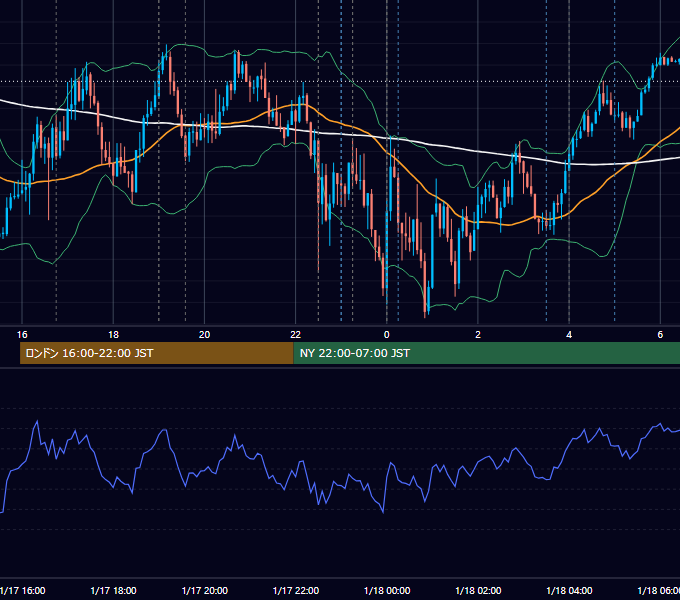This screenshot has width=680, height=600.
Task: Click the 0 hour label on time axis
Action: 387,335
